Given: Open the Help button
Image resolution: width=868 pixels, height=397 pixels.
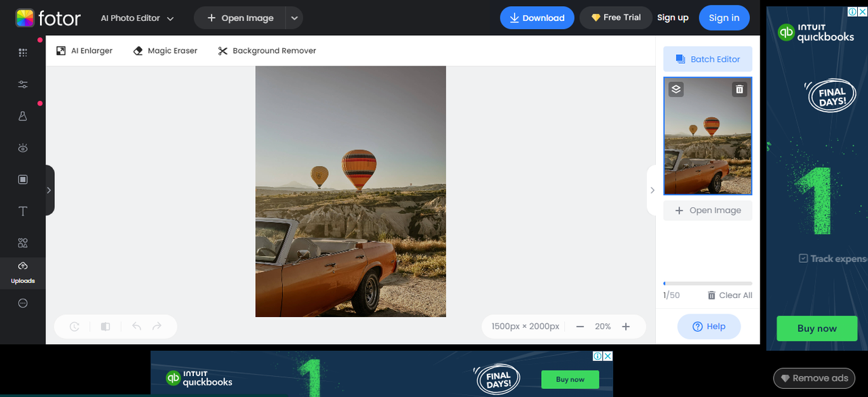Looking at the screenshot, I should tap(709, 327).
